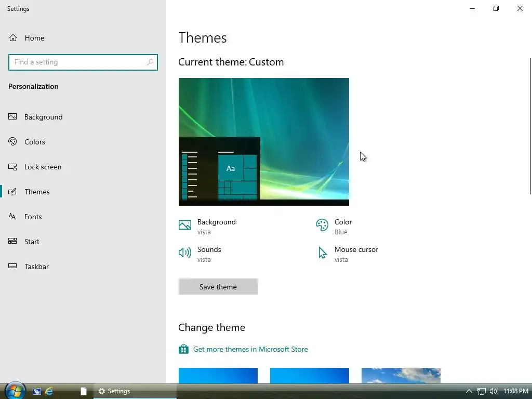Show hidden tray icons chevron
The image size is (532, 399).
[x=469, y=391]
